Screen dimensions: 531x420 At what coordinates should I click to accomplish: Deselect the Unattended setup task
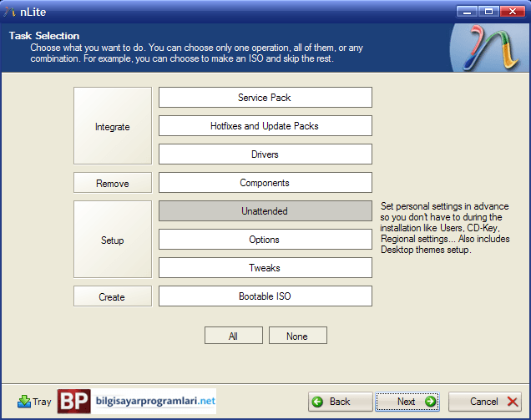265,211
